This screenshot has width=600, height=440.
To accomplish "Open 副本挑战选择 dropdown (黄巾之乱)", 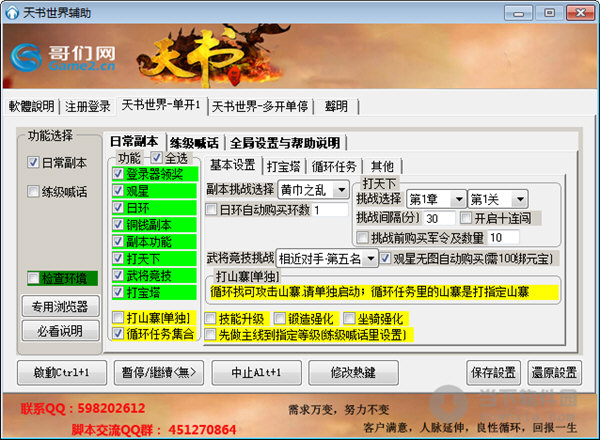I will click(313, 190).
